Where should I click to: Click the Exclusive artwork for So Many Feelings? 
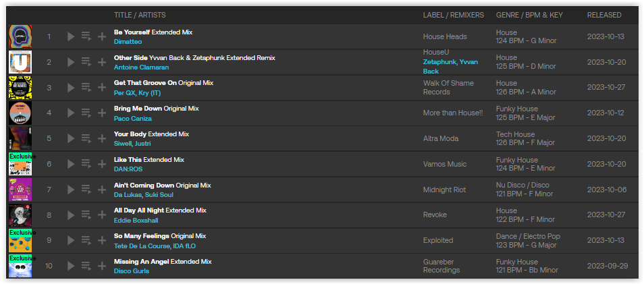tap(20, 241)
